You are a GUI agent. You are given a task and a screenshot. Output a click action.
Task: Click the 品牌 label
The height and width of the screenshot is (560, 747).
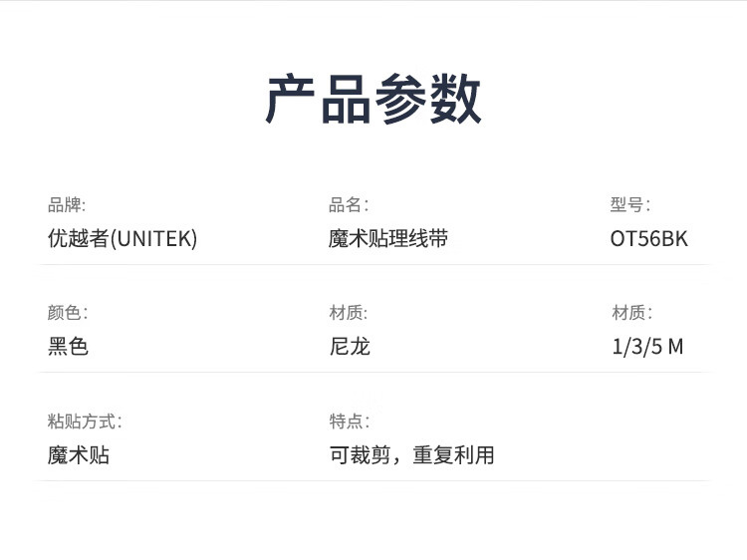67,205
